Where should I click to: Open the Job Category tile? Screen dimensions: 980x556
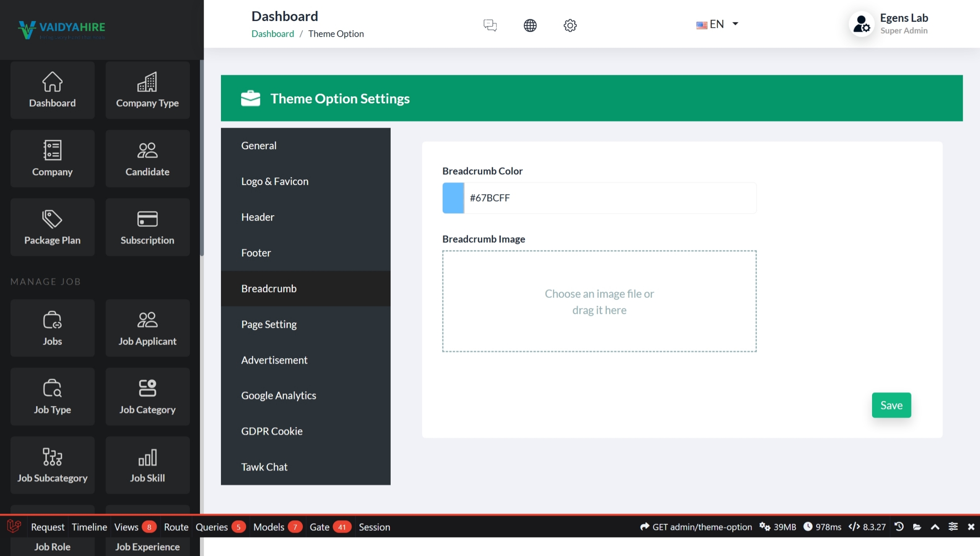pyautogui.click(x=147, y=397)
